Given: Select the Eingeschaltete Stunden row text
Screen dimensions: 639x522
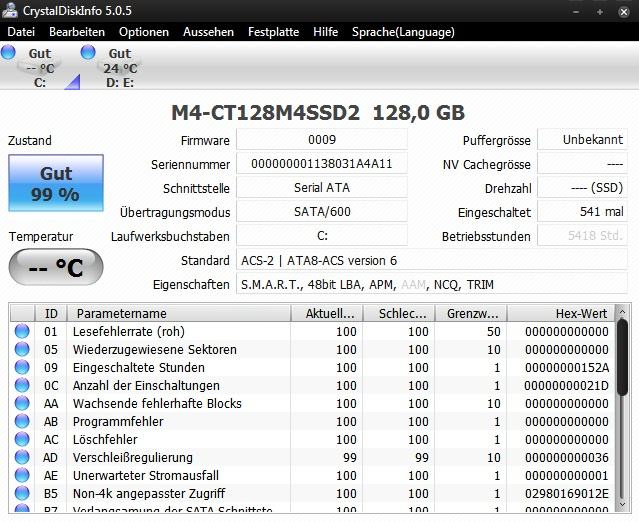Looking at the screenshot, I should point(139,367).
